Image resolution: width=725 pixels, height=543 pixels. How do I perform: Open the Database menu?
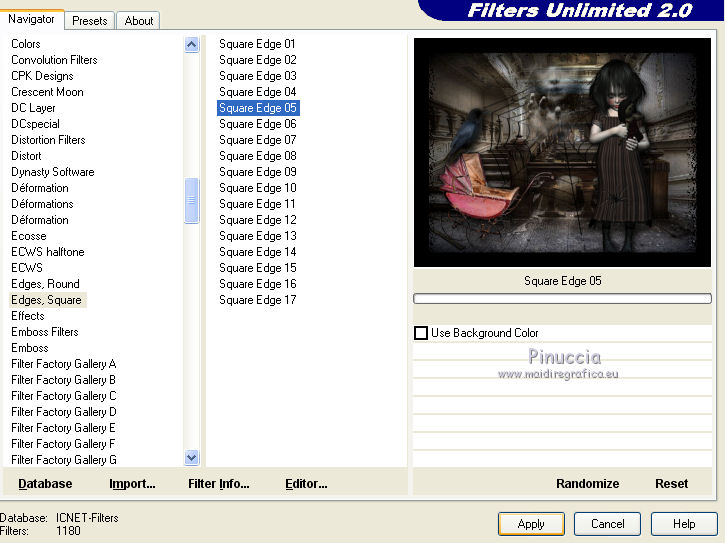45,484
